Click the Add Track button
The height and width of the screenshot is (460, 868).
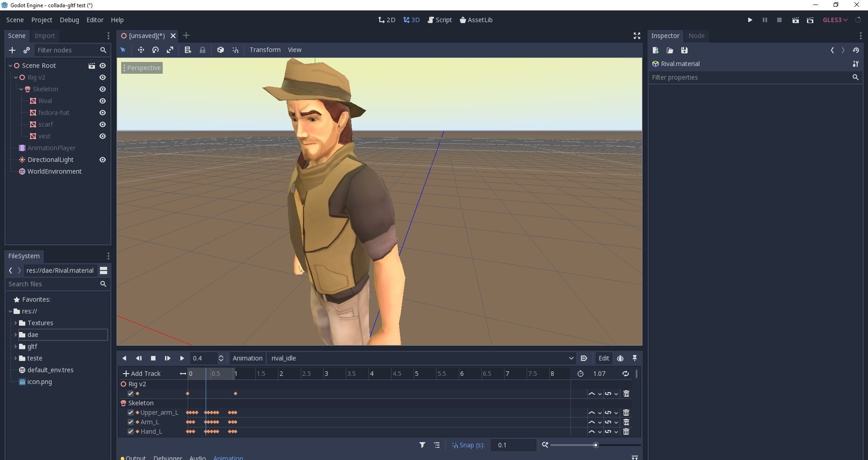pos(142,374)
